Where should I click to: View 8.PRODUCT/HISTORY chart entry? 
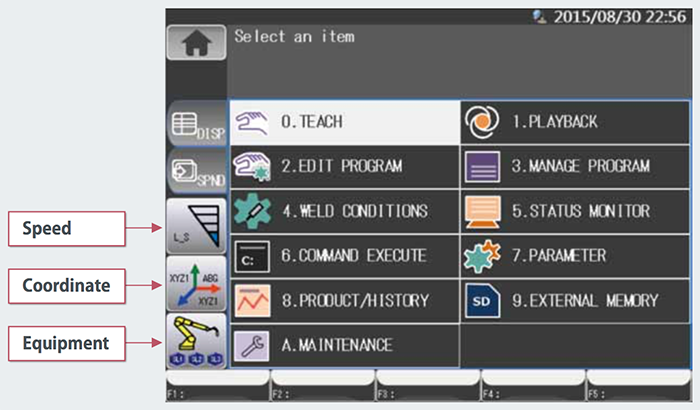pyautogui.click(x=345, y=301)
